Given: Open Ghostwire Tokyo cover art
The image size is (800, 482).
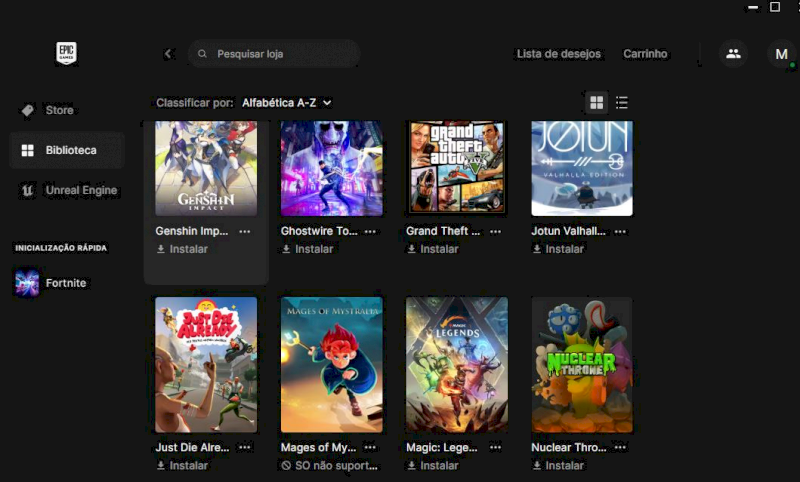Looking at the screenshot, I should pyautogui.click(x=332, y=168).
